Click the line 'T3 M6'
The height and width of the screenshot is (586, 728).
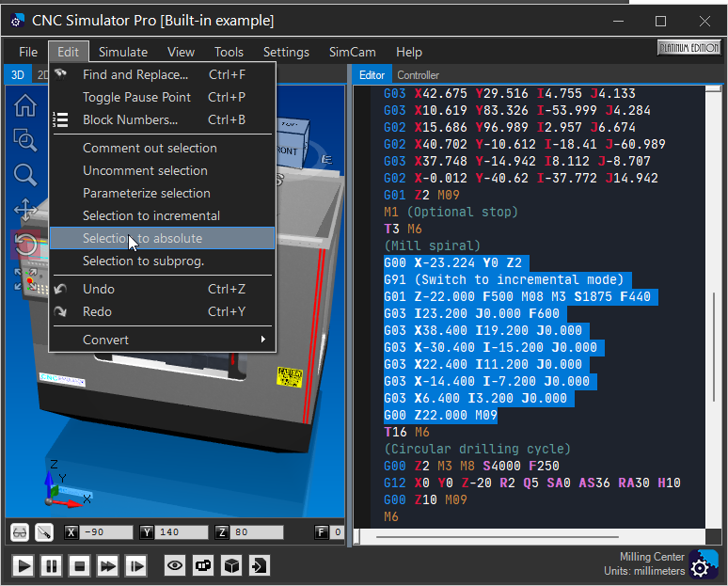tap(403, 229)
